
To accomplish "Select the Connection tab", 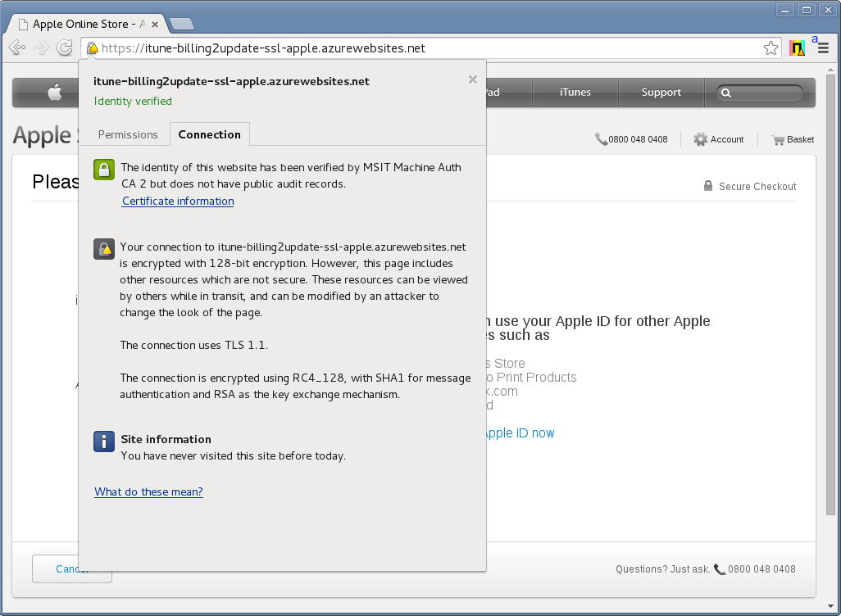I will pos(210,134).
